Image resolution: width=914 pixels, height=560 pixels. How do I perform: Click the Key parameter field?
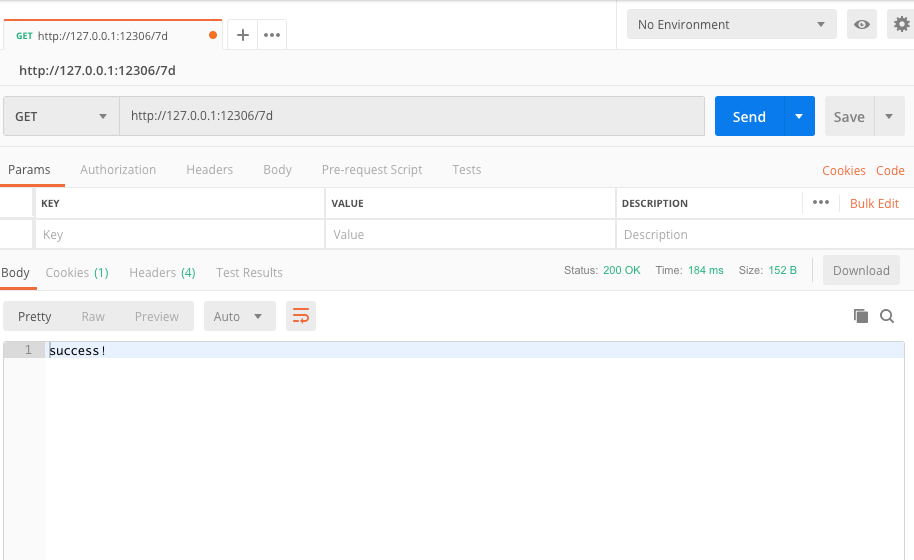(180, 234)
